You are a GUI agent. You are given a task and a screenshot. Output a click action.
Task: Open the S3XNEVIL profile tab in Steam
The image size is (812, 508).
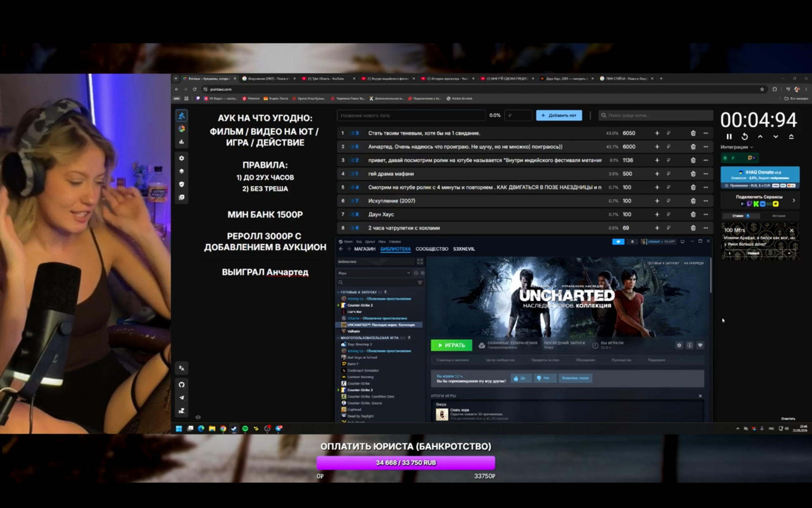(464, 249)
